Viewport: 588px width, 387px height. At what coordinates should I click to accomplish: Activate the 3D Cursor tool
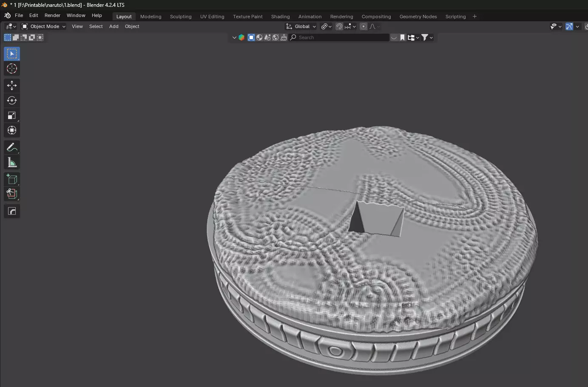(x=12, y=68)
